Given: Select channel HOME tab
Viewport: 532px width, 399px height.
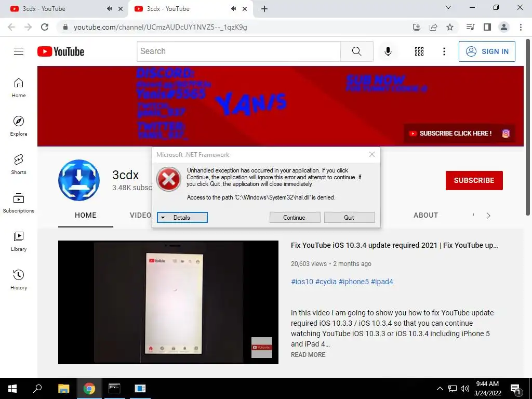Looking at the screenshot, I should (x=86, y=216).
